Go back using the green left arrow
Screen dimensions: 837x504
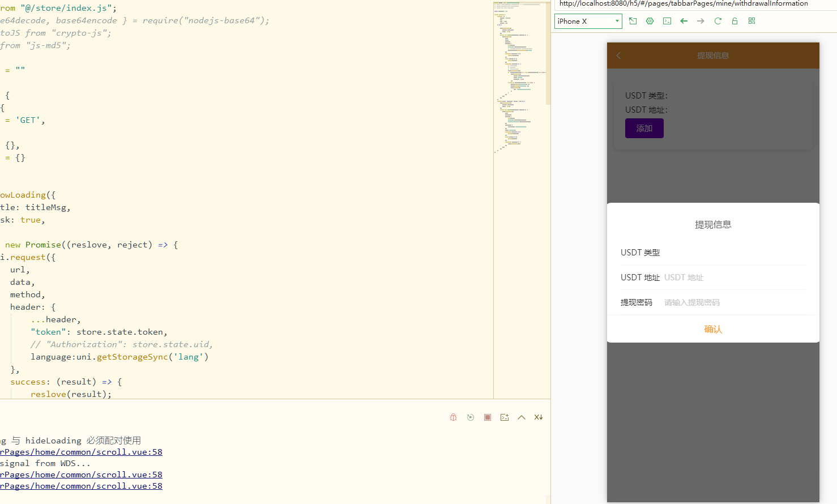pyautogui.click(x=684, y=21)
